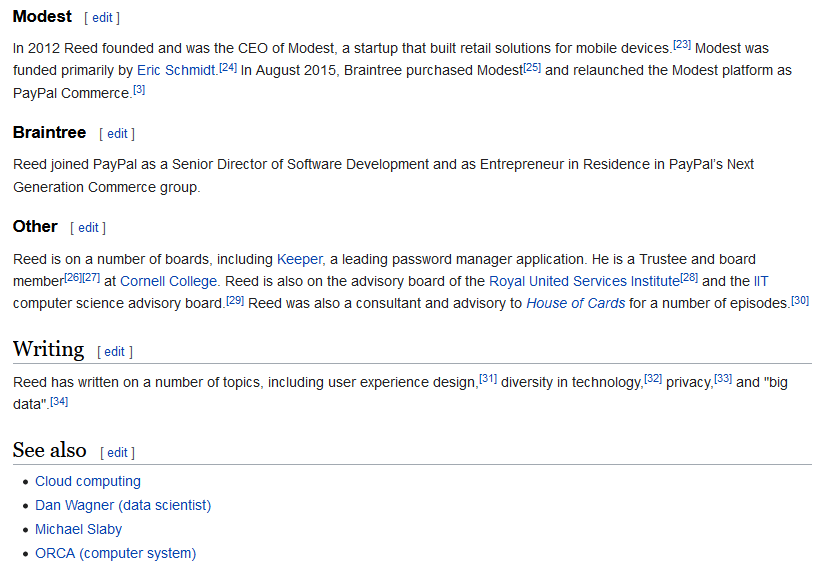
Task: Open citation 30 after episodes
Action: (x=800, y=300)
